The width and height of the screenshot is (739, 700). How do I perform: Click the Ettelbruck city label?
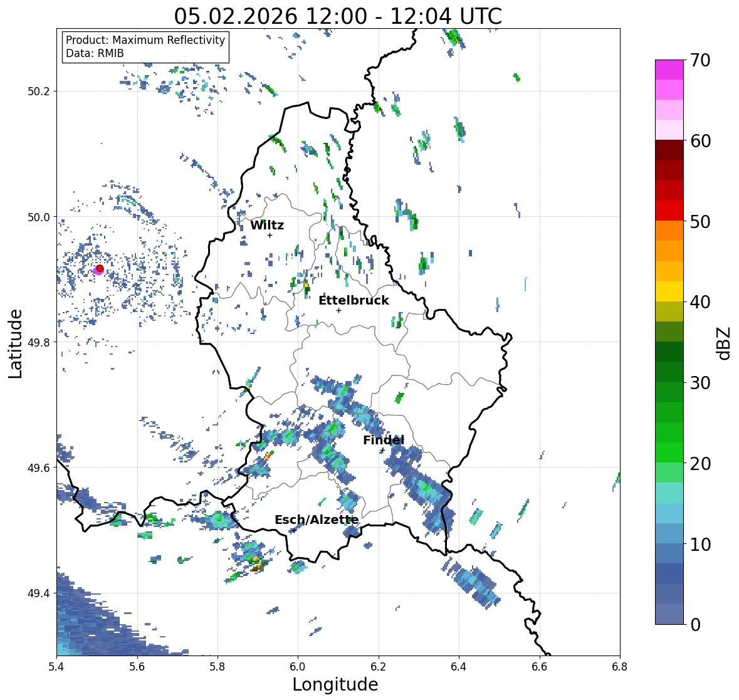354,301
